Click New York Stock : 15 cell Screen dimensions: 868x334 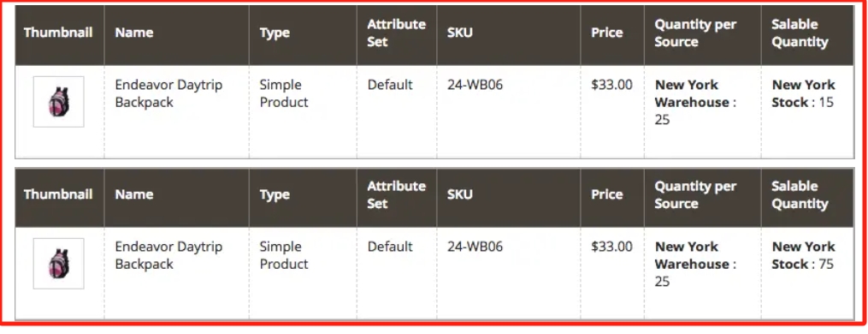(x=803, y=93)
